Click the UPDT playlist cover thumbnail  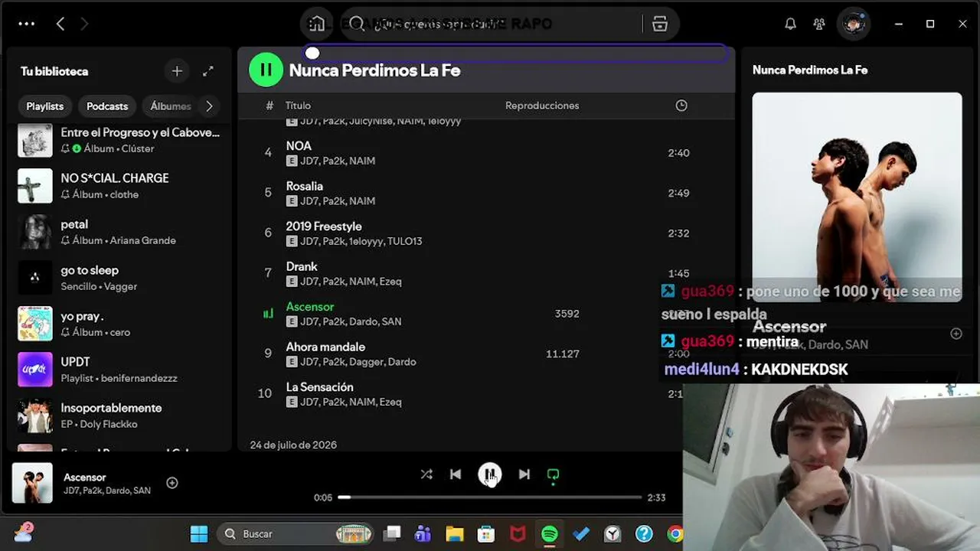coord(35,370)
